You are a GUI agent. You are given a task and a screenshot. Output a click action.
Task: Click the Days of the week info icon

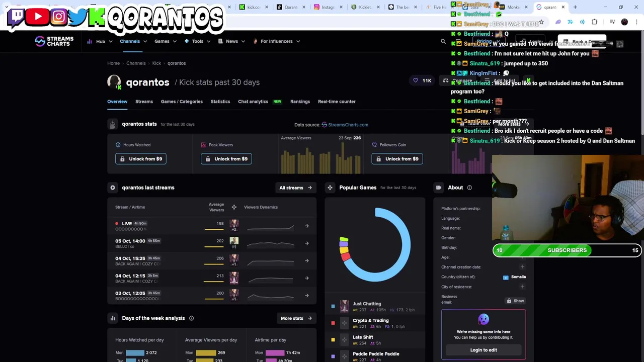[x=191, y=318]
